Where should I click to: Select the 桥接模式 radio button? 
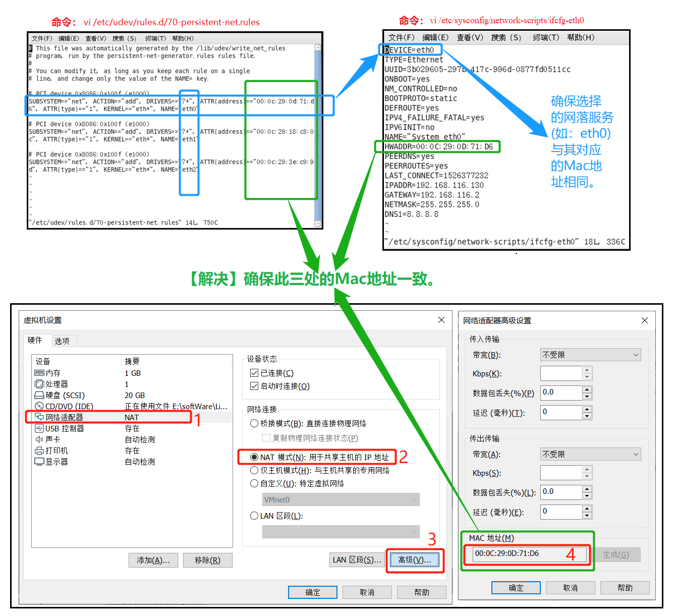coord(254,423)
